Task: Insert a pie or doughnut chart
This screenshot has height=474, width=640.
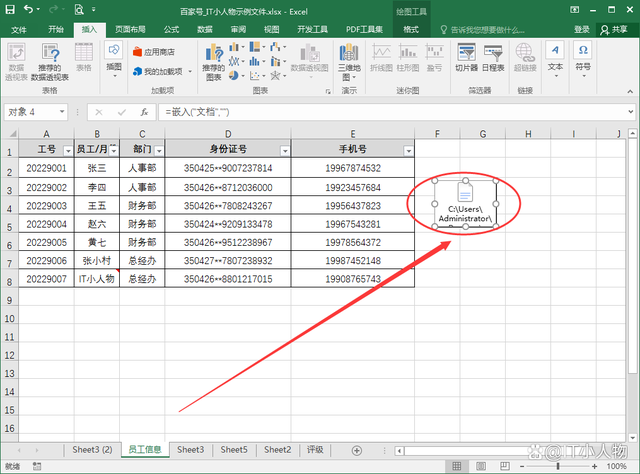Action: [236, 76]
